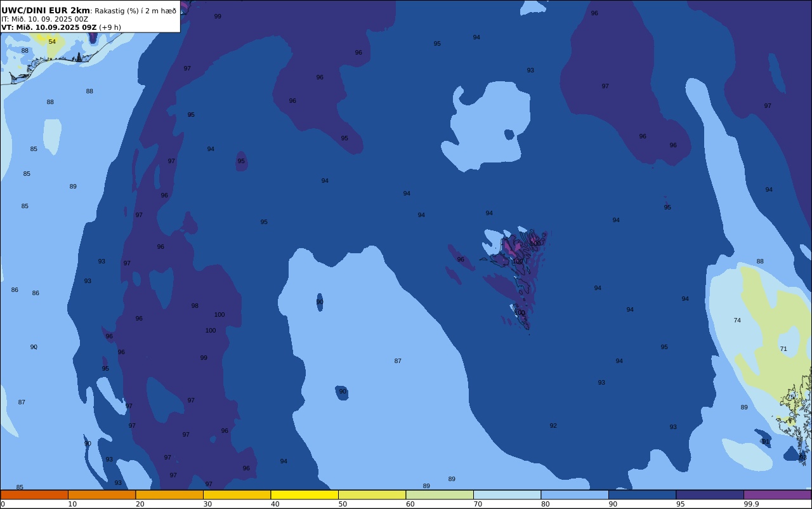Click the pale blue 70–80 legend swatch

pos(507,494)
